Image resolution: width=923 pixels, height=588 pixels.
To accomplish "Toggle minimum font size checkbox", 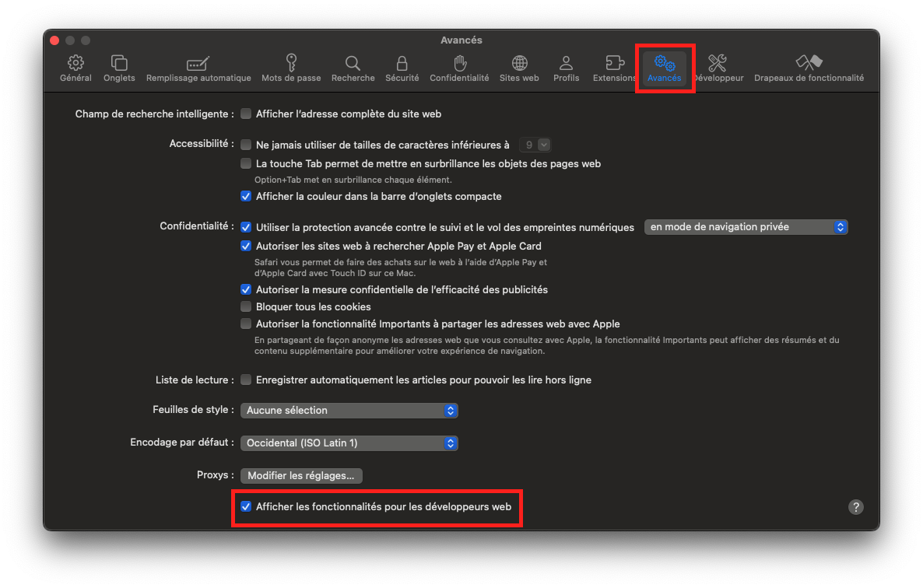I will tap(246, 145).
